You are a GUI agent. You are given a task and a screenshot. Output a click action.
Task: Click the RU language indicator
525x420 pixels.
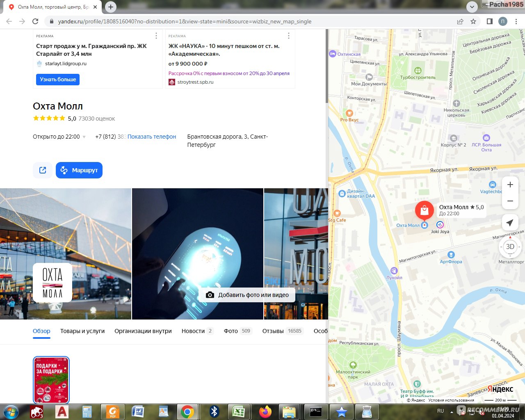click(x=441, y=411)
